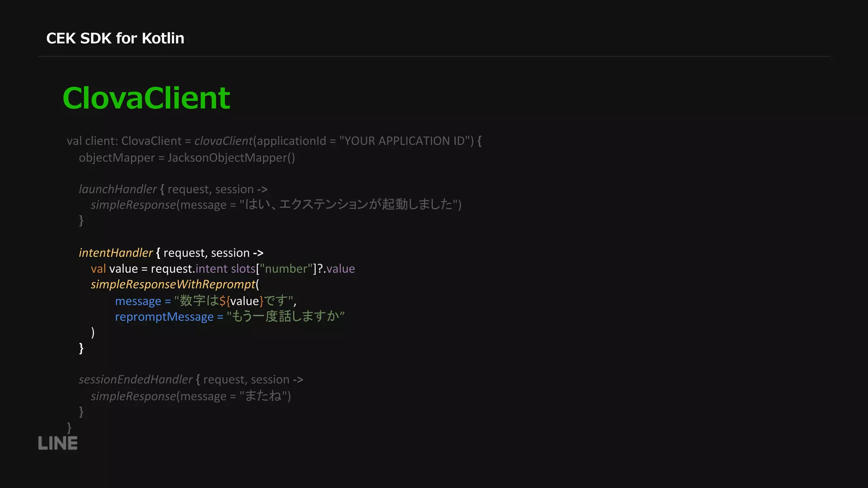Click the green 'ClovaClient' title
868x488 pixels.
click(x=146, y=98)
